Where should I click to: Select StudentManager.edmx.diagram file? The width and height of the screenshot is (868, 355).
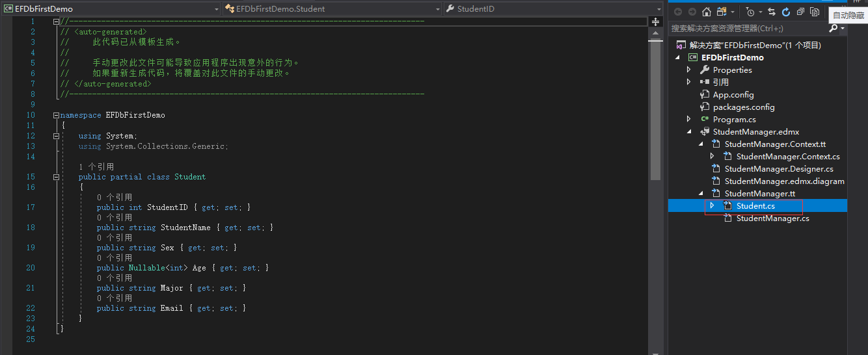[x=785, y=181]
